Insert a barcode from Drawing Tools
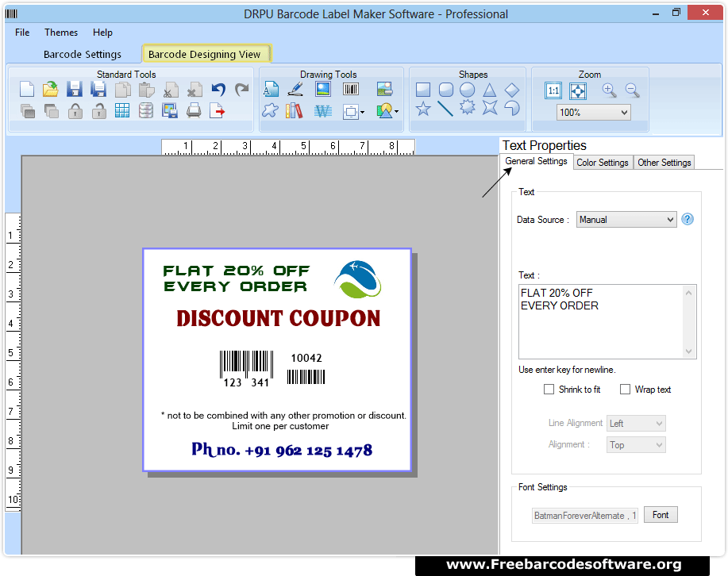 coord(351,89)
